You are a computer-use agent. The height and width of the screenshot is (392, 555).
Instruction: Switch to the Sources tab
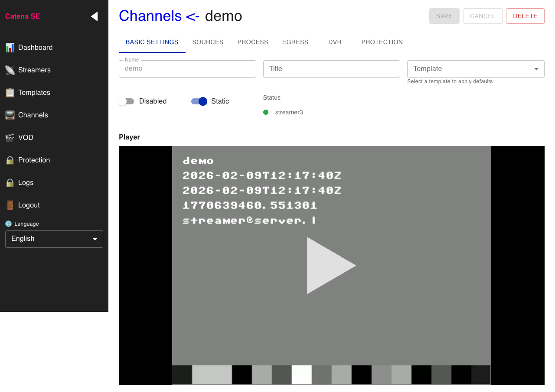click(x=208, y=42)
